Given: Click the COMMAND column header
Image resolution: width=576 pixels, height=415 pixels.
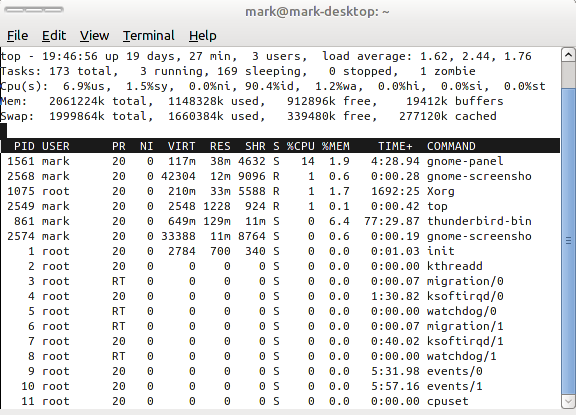Looking at the screenshot, I should coord(451,146).
